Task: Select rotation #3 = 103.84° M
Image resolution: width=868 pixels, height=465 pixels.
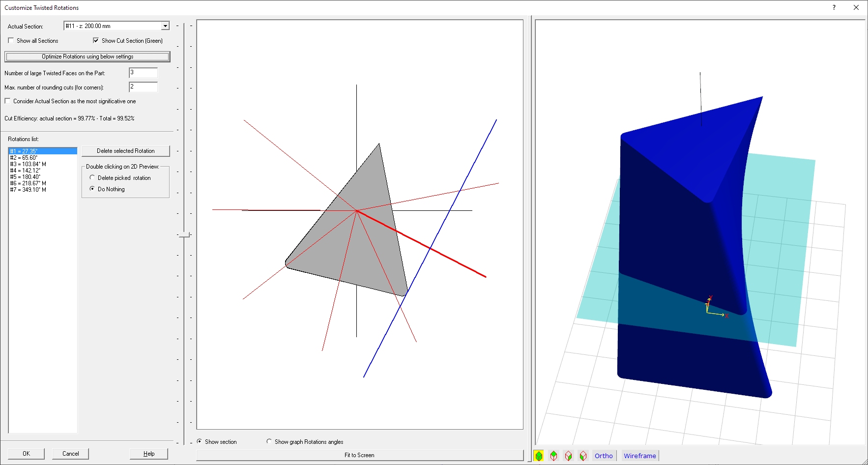Action: [x=43, y=164]
